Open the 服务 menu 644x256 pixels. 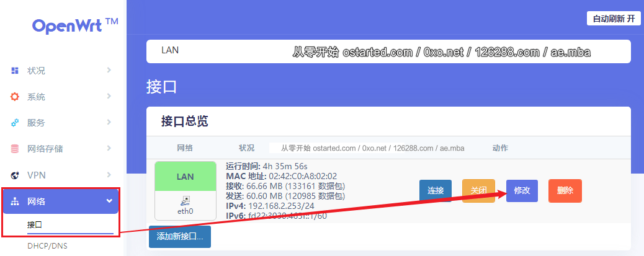click(x=61, y=123)
